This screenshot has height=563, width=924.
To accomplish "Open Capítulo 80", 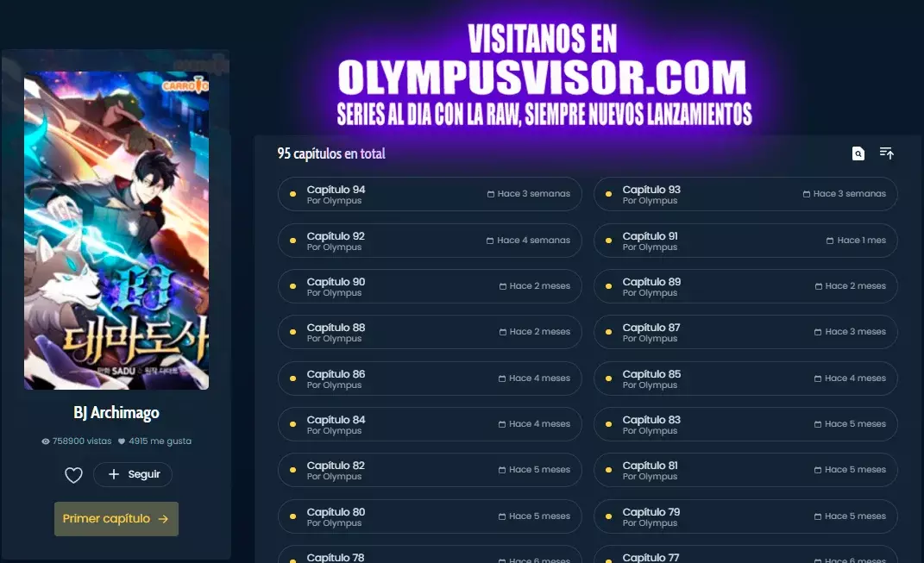I will point(429,516).
